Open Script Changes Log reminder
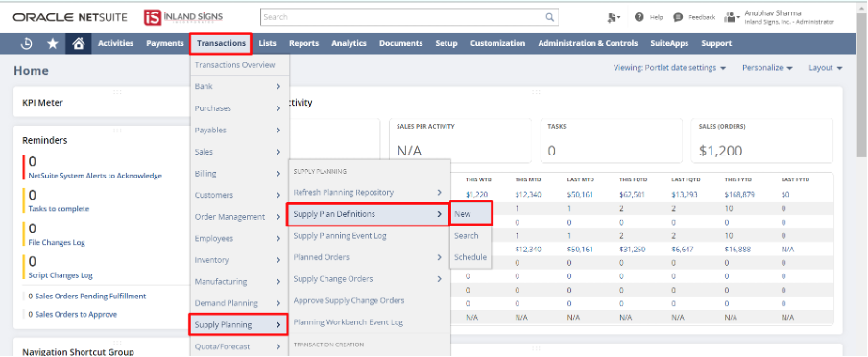The width and height of the screenshot is (868, 357). pyautogui.click(x=60, y=275)
